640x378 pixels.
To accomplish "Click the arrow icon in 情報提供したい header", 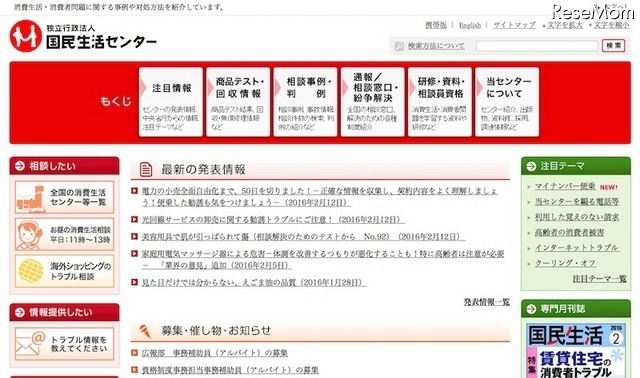I will (20, 312).
